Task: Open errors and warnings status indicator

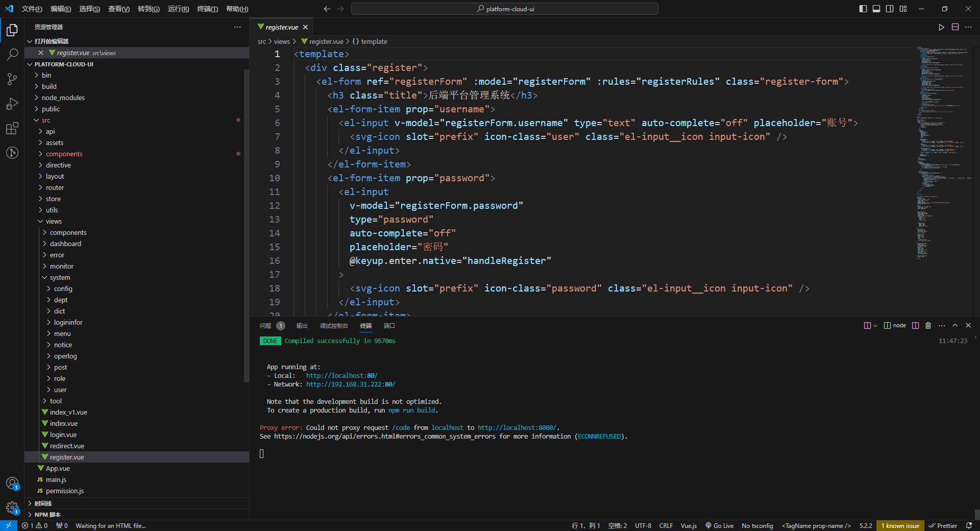Action: coord(35,525)
